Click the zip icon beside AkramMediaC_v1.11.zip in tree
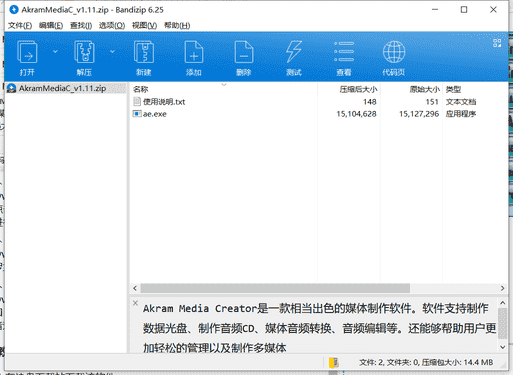 (x=12, y=88)
